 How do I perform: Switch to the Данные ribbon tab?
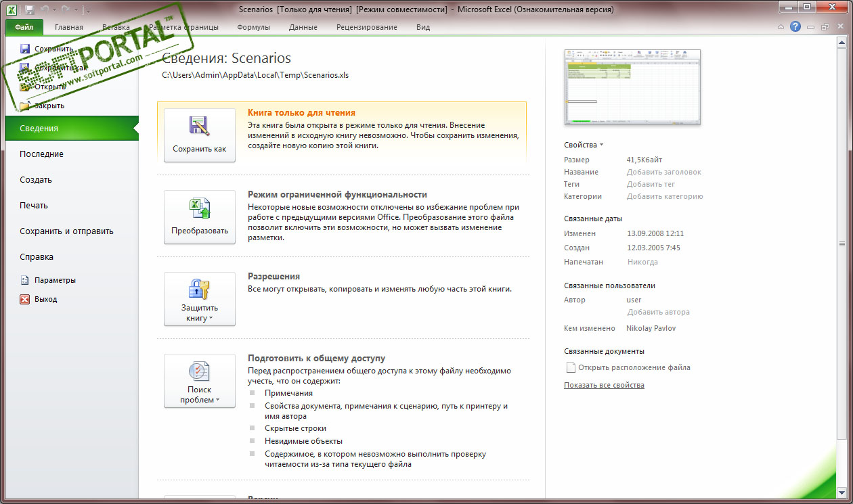[x=303, y=27]
